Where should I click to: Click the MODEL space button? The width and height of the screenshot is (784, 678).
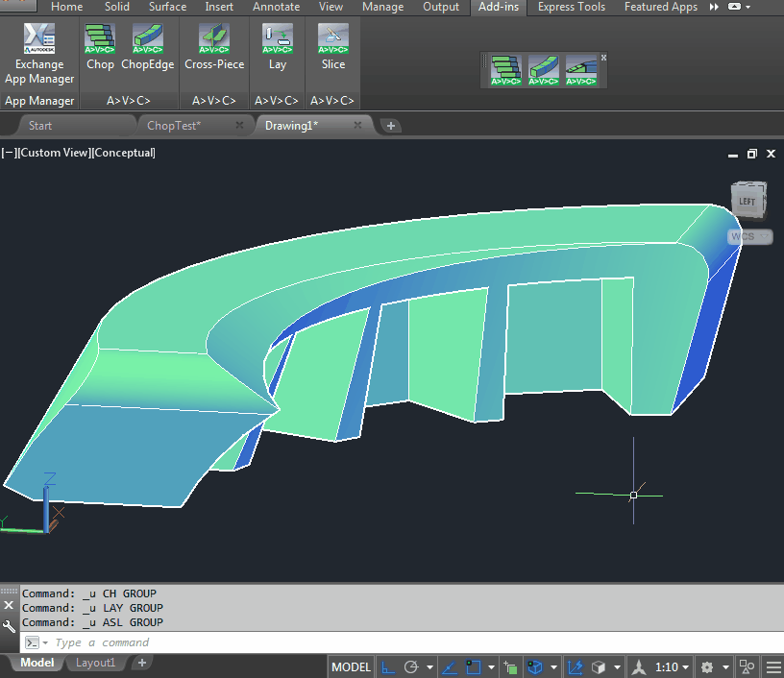[x=351, y=667]
